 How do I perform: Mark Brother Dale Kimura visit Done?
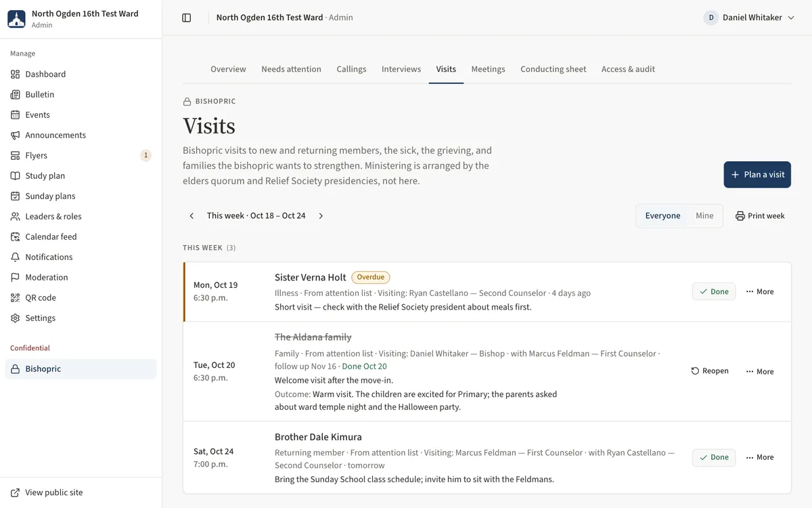point(714,457)
